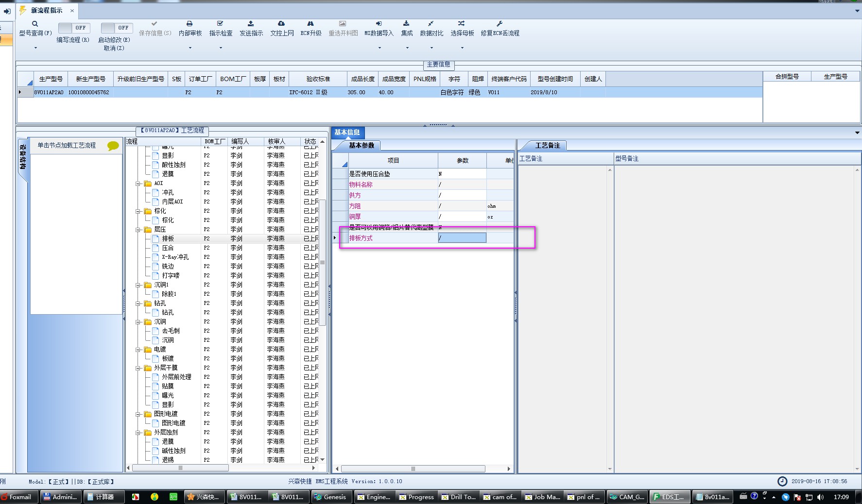Click the 内部审核 printer icon

tap(190, 23)
